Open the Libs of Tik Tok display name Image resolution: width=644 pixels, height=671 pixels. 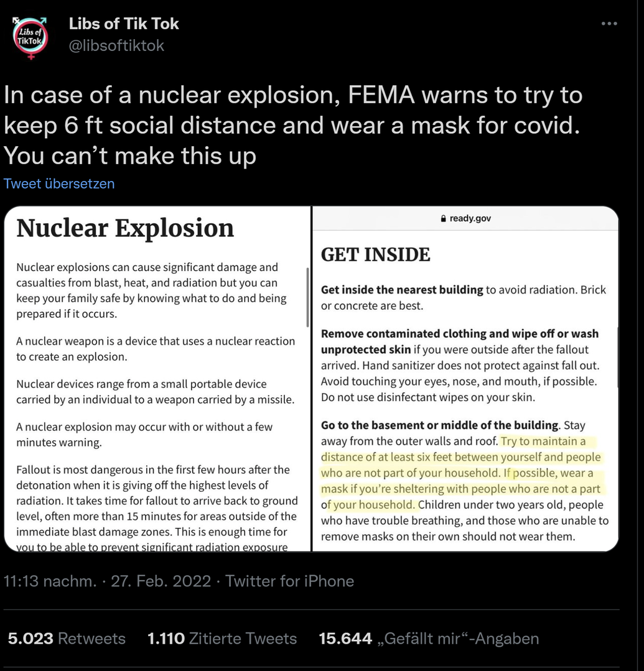[124, 24]
